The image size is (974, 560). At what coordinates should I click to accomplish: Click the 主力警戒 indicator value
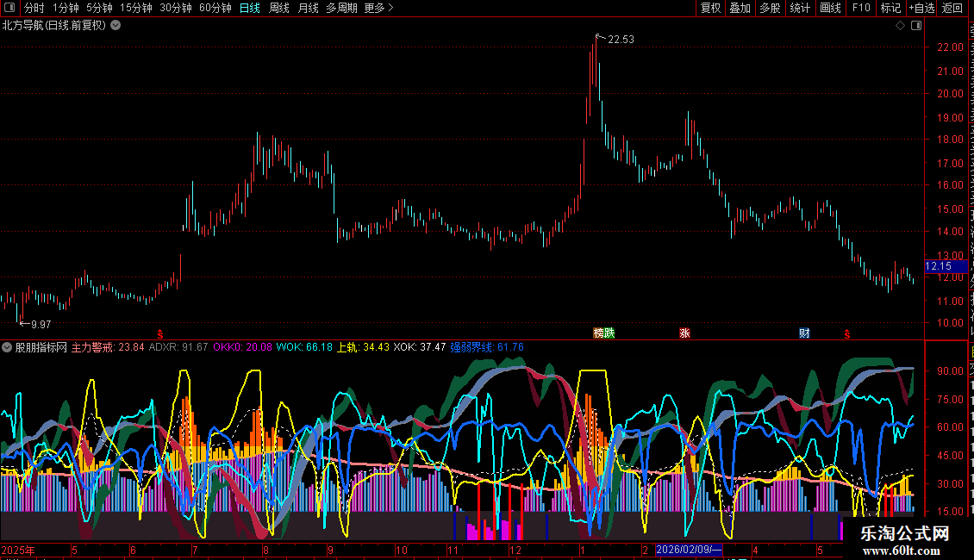pyautogui.click(x=108, y=348)
